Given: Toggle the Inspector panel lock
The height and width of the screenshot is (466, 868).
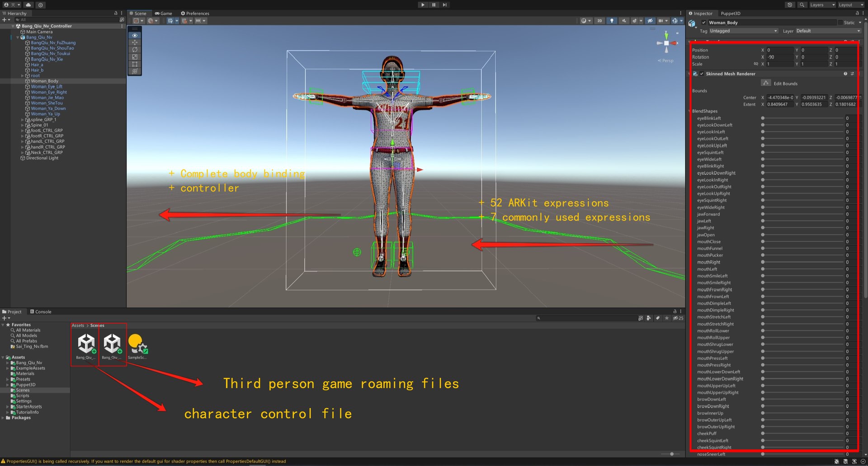Looking at the screenshot, I should 857,14.
